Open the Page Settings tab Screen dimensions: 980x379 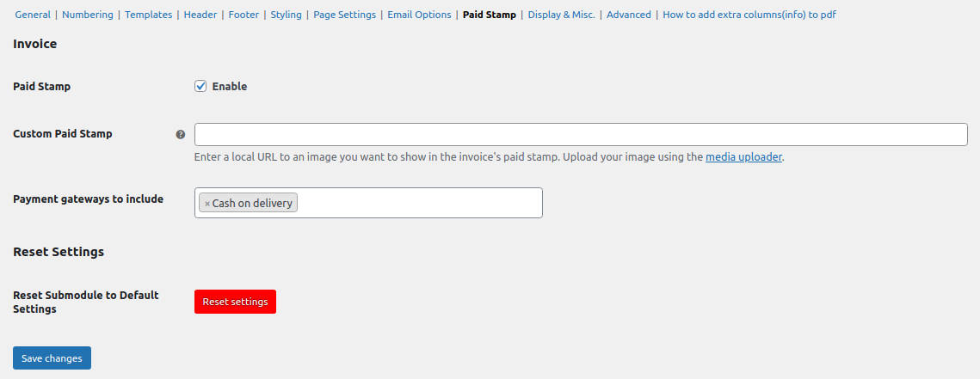pyautogui.click(x=344, y=15)
